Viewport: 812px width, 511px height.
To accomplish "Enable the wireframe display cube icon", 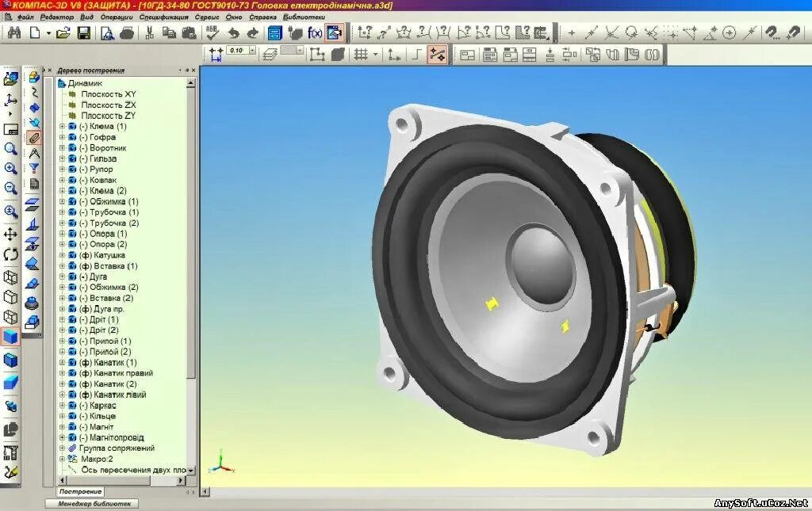I will coord(10,277).
